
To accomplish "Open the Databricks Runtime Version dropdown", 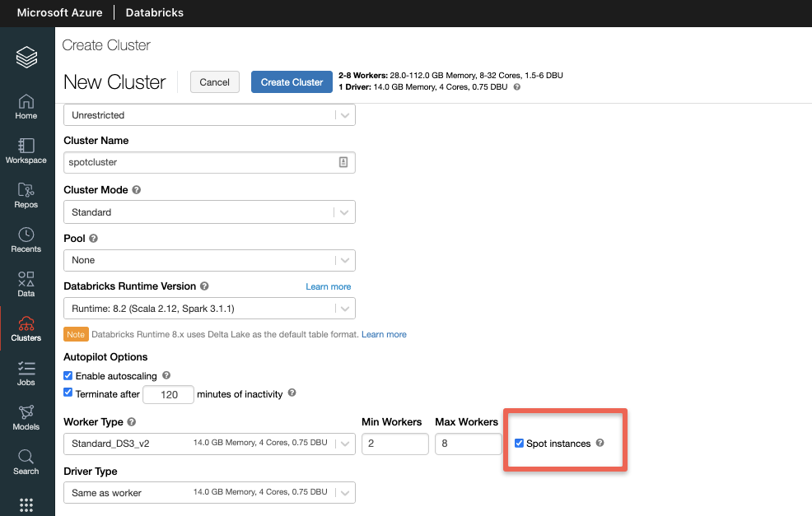I will coord(209,309).
